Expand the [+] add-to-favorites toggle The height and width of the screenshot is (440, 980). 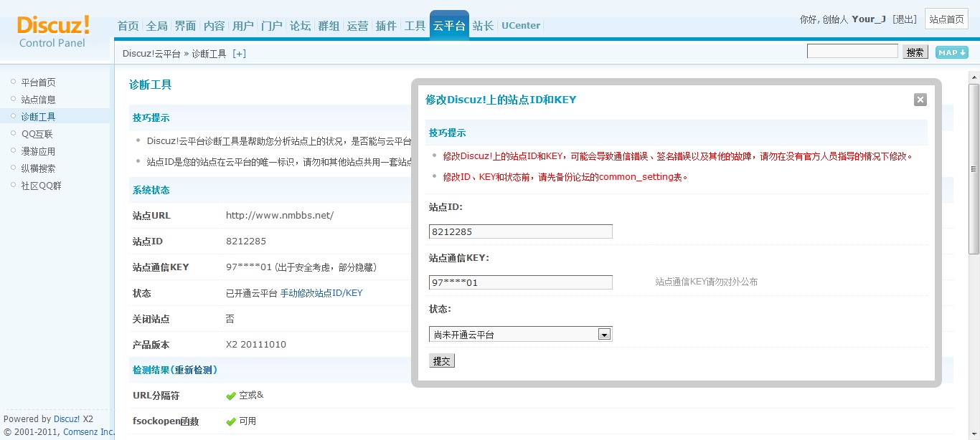point(239,54)
